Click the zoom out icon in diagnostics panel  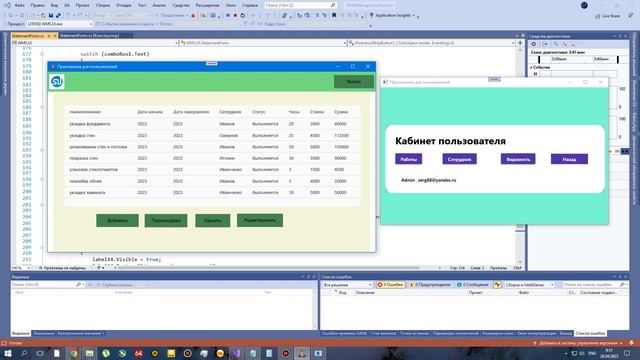[564, 44]
